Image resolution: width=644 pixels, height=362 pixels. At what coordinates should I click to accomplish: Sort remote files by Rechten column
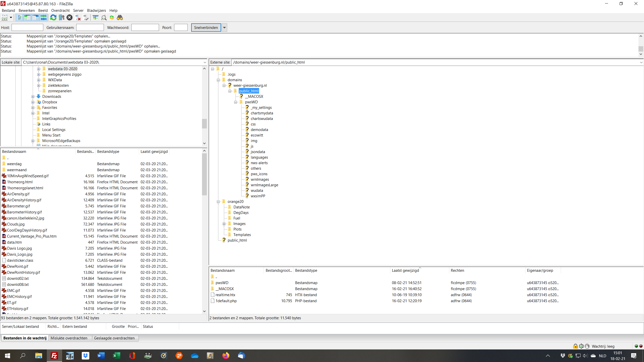pyautogui.click(x=487, y=270)
